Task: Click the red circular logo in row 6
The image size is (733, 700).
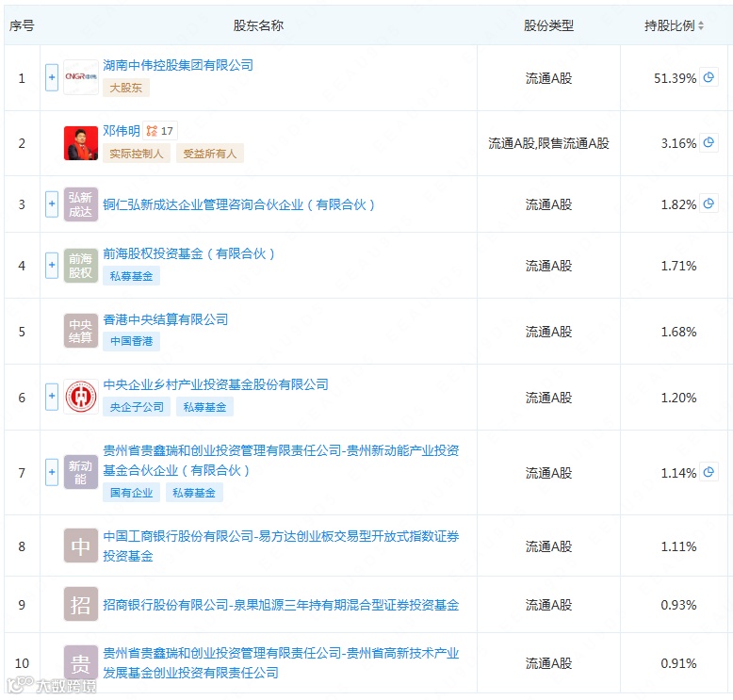Action: click(x=81, y=397)
